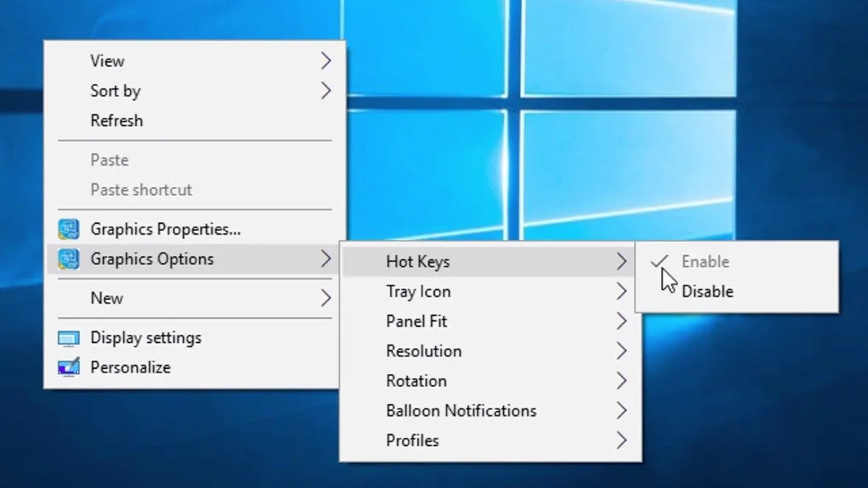Open the Sort by menu entry
Image resolution: width=868 pixels, height=488 pixels.
[194, 91]
